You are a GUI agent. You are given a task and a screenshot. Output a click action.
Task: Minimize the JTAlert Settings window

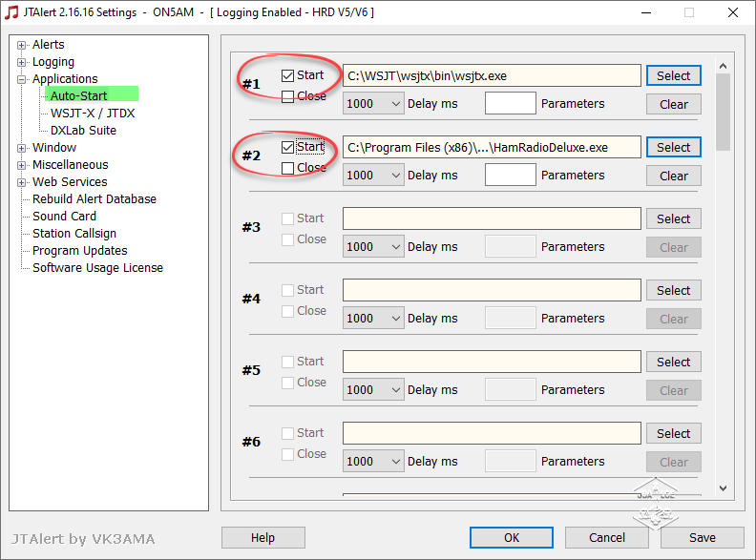(646, 12)
